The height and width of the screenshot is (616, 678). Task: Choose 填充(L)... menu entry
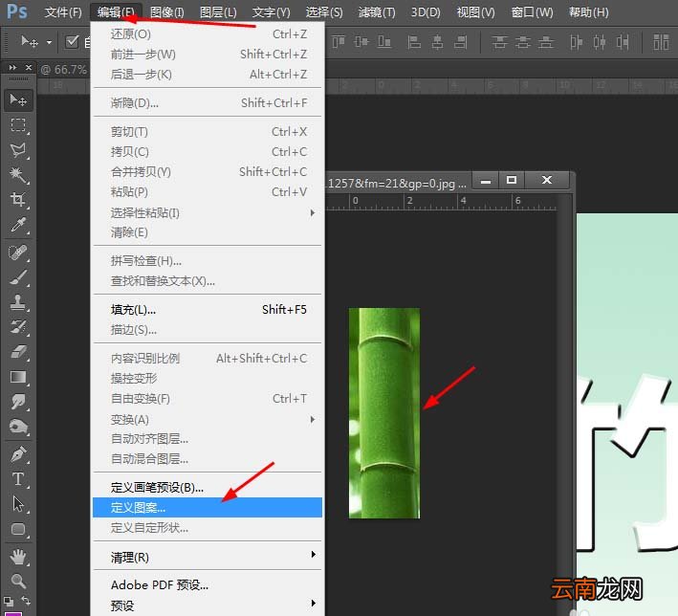coord(208,310)
